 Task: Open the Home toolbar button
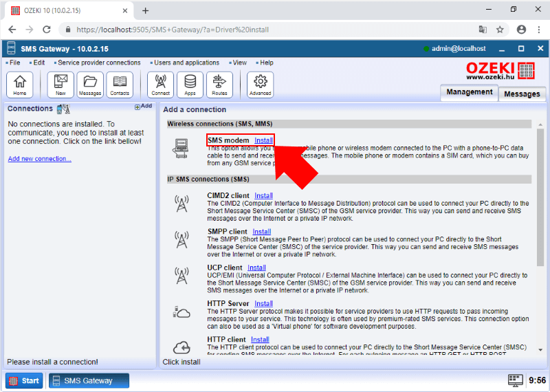tap(20, 85)
